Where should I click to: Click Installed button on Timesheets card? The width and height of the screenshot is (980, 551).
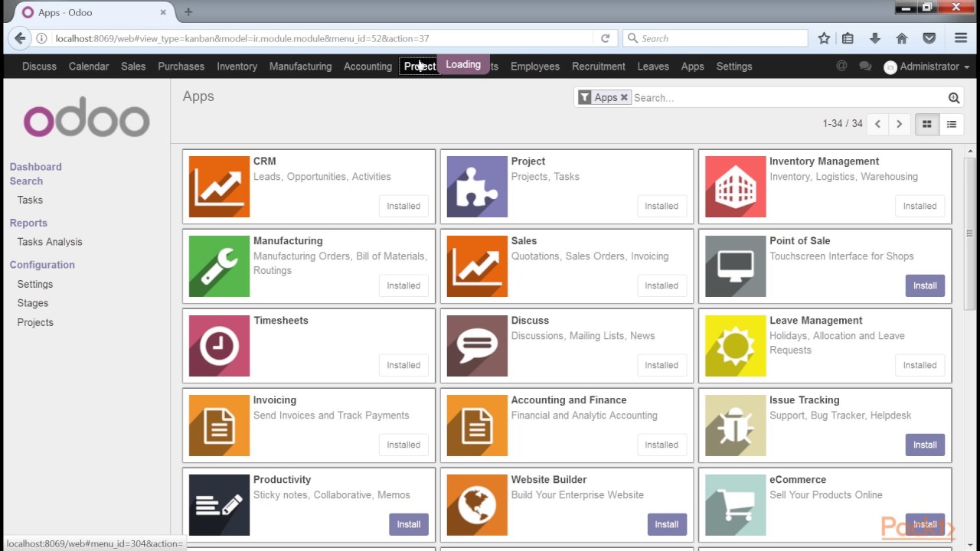403,365
